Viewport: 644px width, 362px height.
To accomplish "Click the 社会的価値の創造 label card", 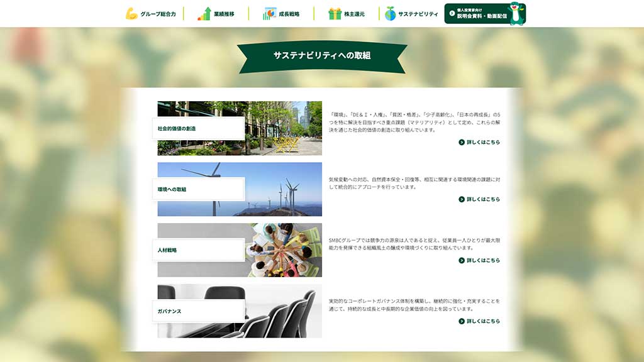I will (x=199, y=128).
